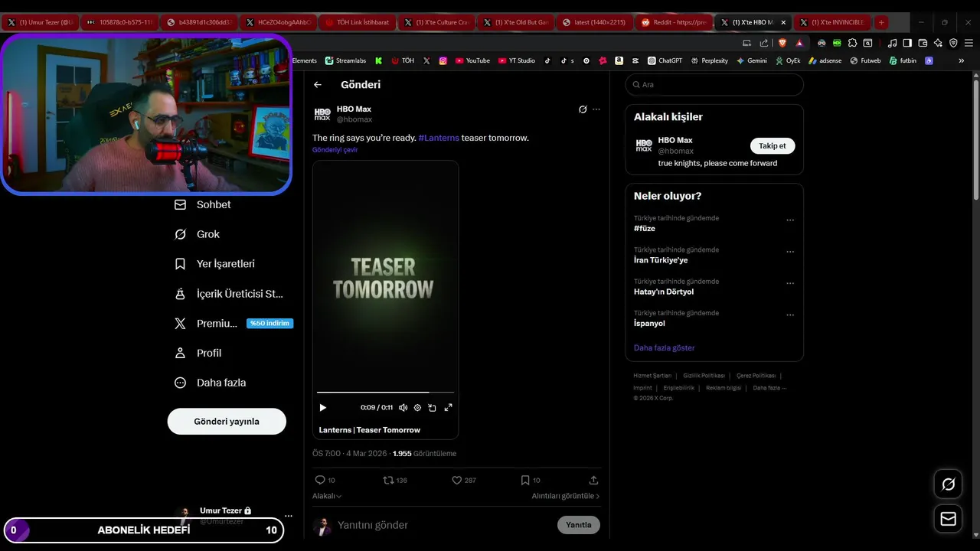Open the browser hamburger menu
The image size is (980, 551).
pyautogui.click(x=969, y=43)
